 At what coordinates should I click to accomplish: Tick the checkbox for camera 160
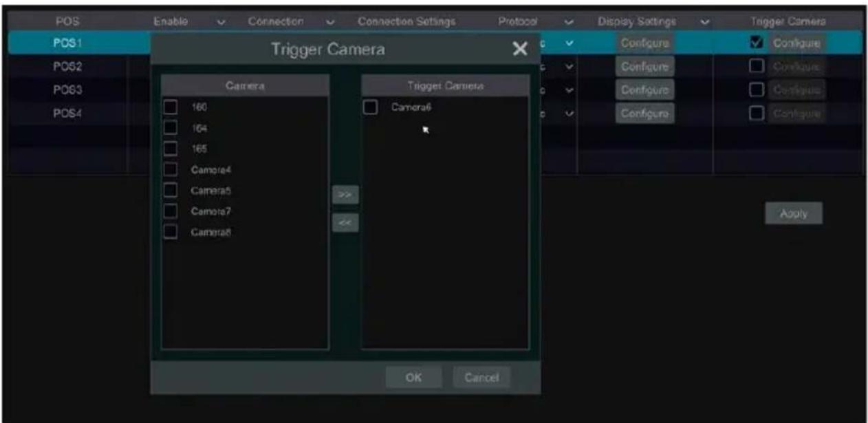[x=171, y=107]
